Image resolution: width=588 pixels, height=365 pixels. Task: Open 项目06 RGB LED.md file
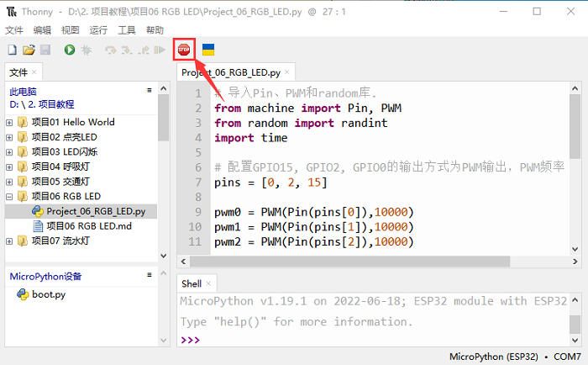pos(87,225)
